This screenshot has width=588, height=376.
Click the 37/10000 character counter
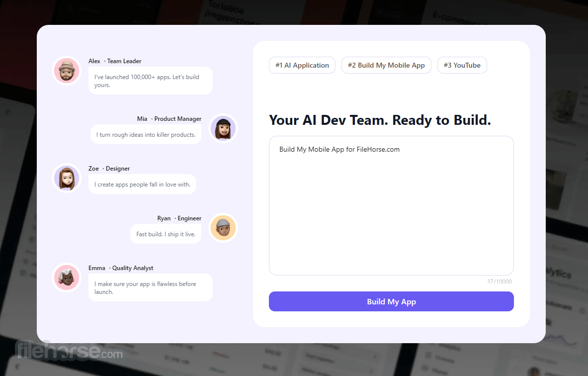[500, 282]
